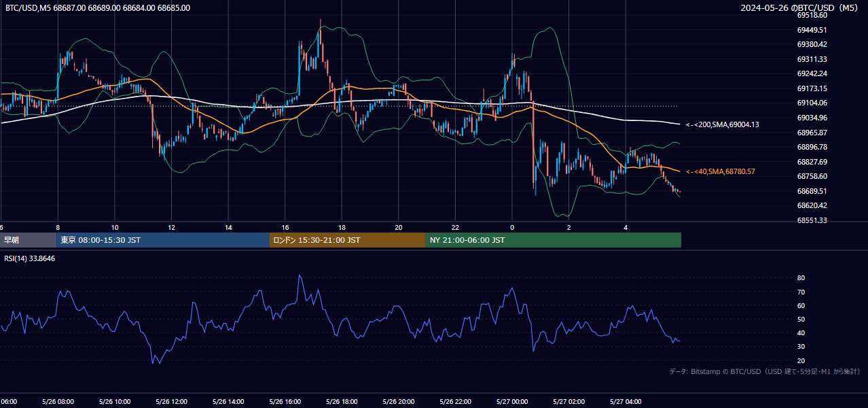Click date axis label 5/26 12:00
The width and height of the screenshot is (868, 408).
point(171,402)
